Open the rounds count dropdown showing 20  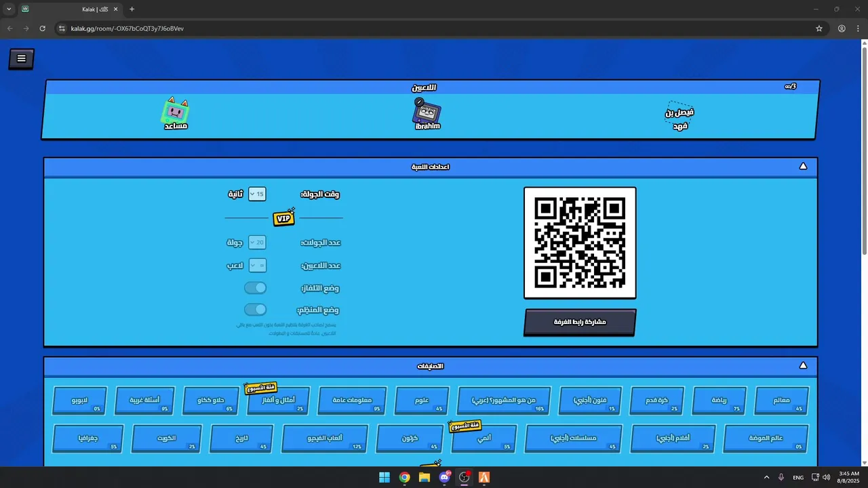pos(257,243)
